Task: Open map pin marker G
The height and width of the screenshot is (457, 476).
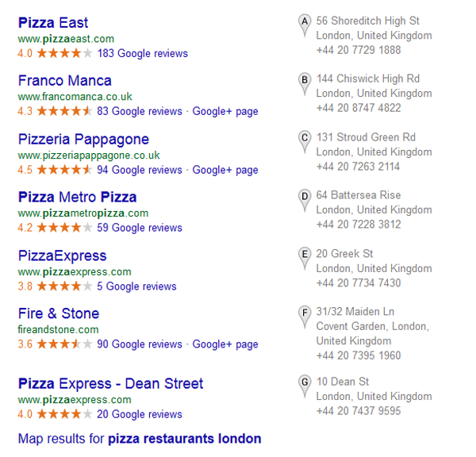Action: pos(305,387)
